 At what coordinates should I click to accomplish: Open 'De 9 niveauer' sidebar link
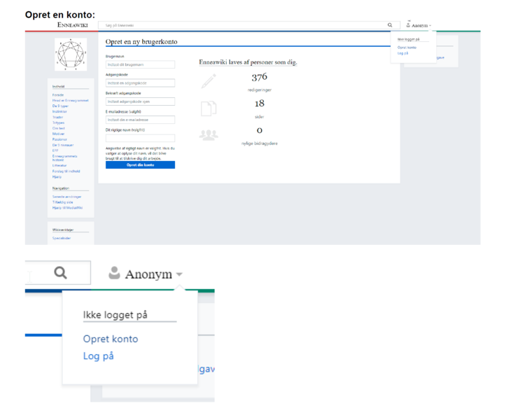coord(63,145)
